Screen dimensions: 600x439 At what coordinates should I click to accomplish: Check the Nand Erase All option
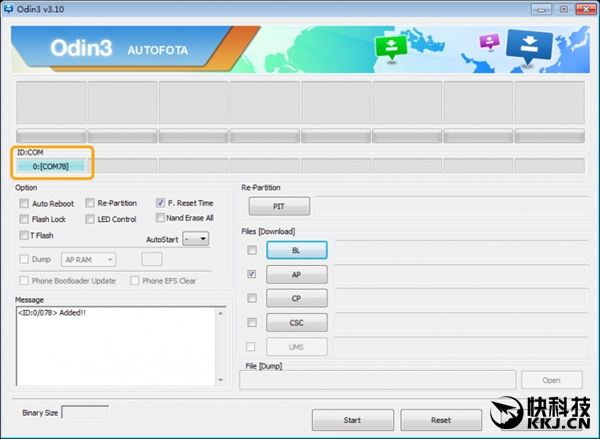[160, 218]
